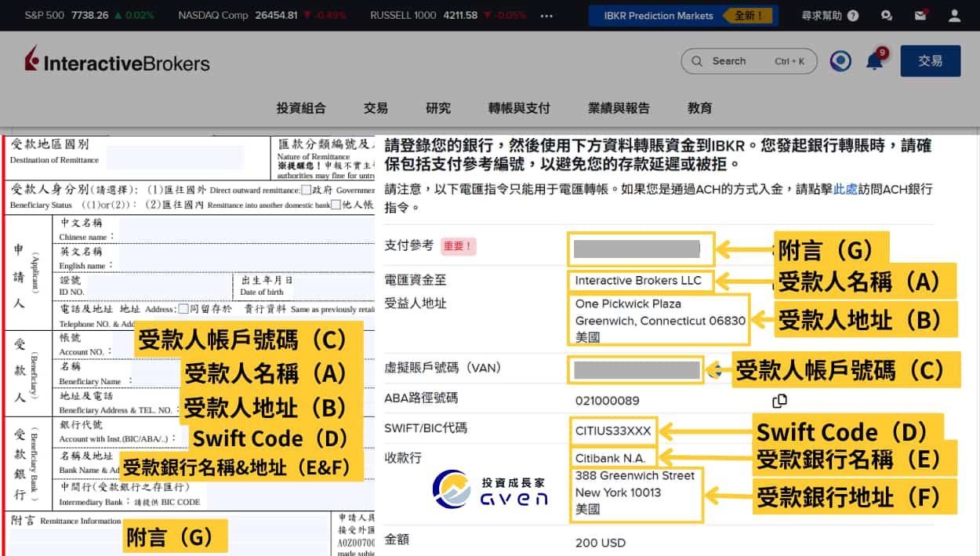Click the redacted VAN account number value
980x556 pixels.
click(637, 370)
